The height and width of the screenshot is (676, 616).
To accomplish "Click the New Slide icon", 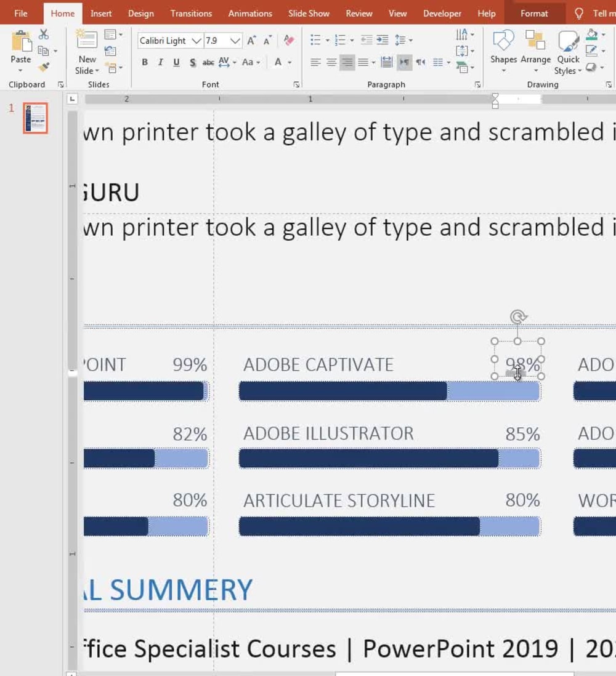I will click(87, 39).
